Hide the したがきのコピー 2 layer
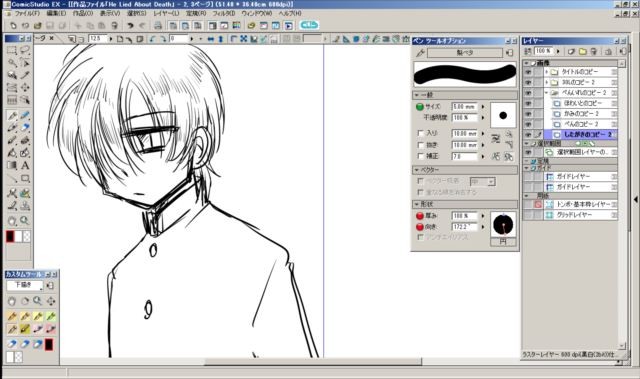The width and height of the screenshot is (640, 379). pyautogui.click(x=528, y=135)
